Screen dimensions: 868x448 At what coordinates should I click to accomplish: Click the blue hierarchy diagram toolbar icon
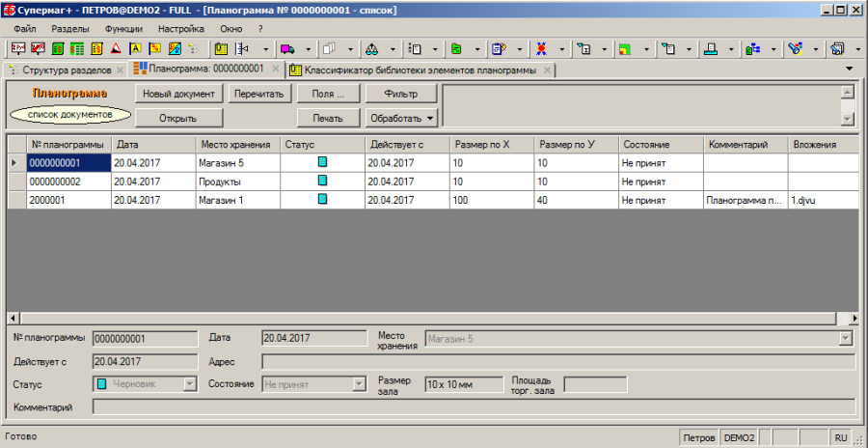[753, 49]
